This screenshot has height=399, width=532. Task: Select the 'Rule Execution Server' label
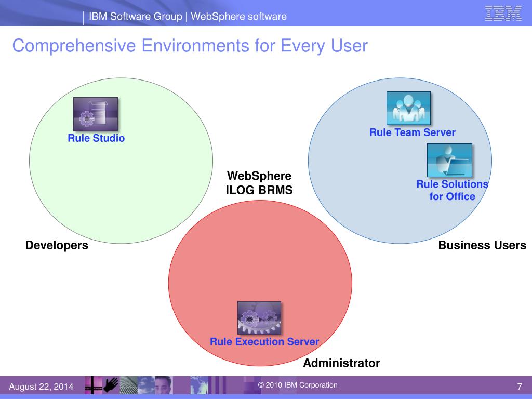264,342
